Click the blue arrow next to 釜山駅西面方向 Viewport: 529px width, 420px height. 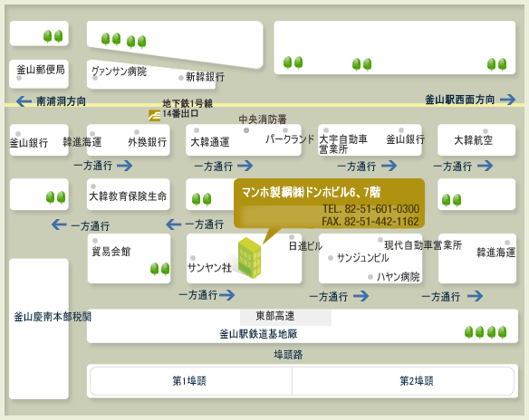[x=507, y=100]
